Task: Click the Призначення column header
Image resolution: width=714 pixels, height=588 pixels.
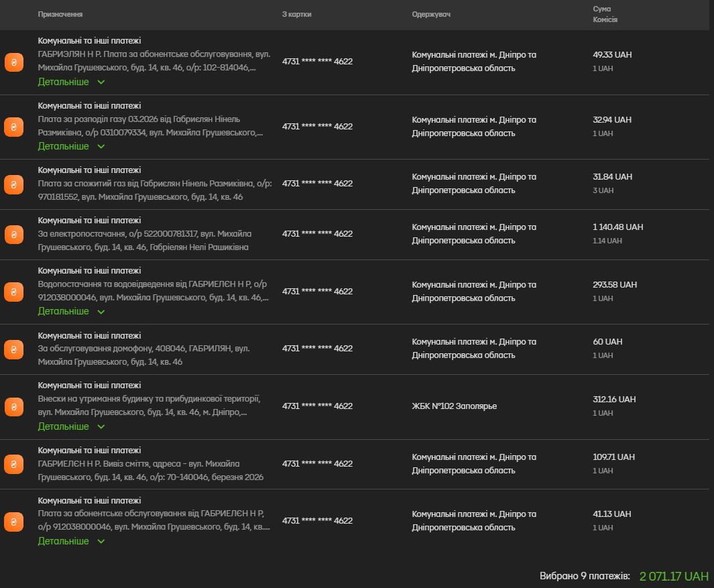Action: (x=60, y=15)
